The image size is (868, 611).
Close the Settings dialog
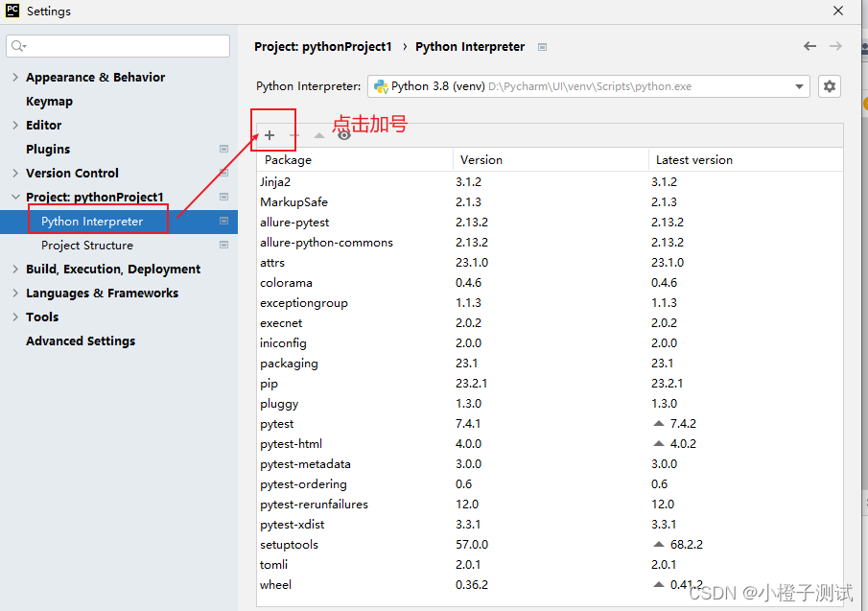838,11
